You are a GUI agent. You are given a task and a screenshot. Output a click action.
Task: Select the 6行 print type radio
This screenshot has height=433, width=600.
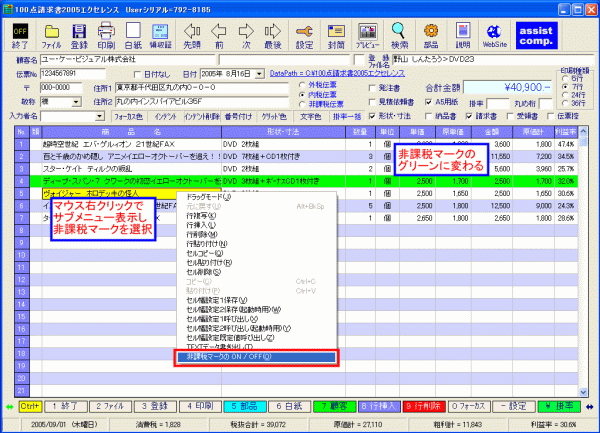tap(565, 78)
